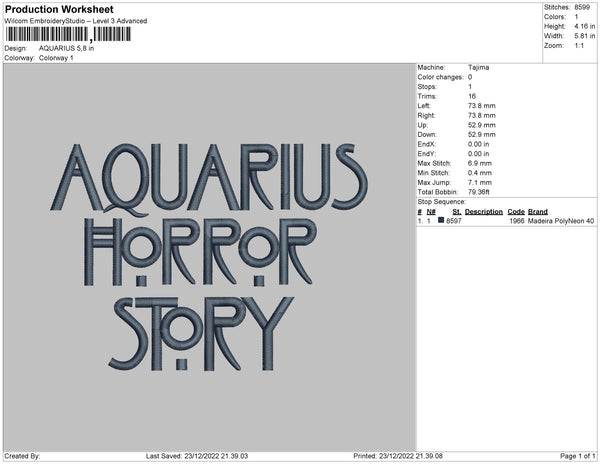The height and width of the screenshot is (464, 600).
Task: Click Max Stitch value 6.9 mm
Action: 480,163
